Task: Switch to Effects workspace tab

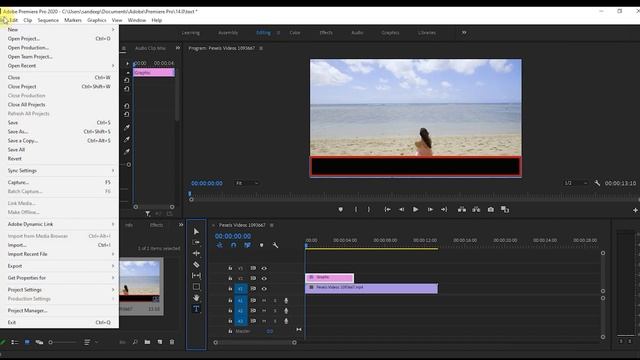Action: (x=326, y=33)
